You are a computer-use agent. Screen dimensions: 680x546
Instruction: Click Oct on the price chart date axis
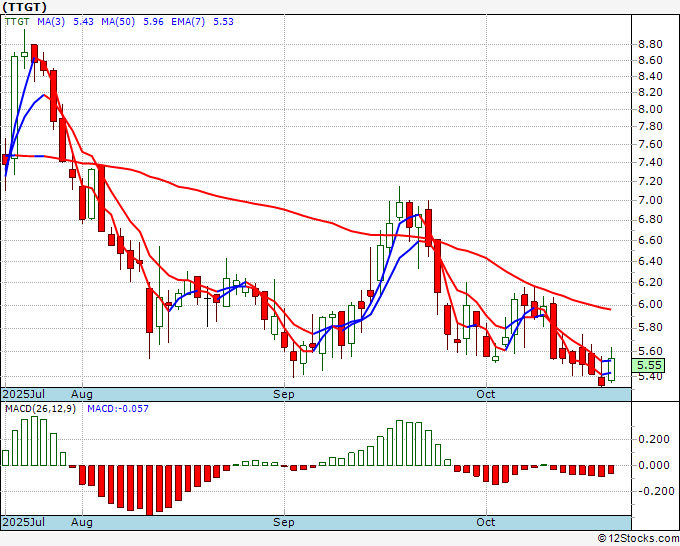click(x=485, y=394)
